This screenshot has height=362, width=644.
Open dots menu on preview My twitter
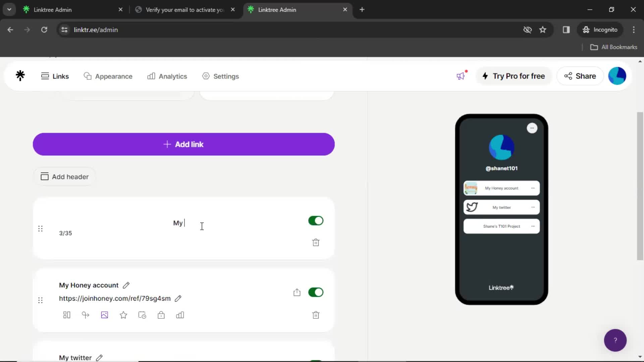click(533, 207)
